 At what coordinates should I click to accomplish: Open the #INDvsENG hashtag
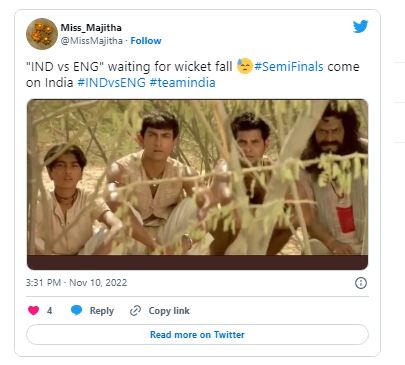pyautogui.click(x=112, y=83)
